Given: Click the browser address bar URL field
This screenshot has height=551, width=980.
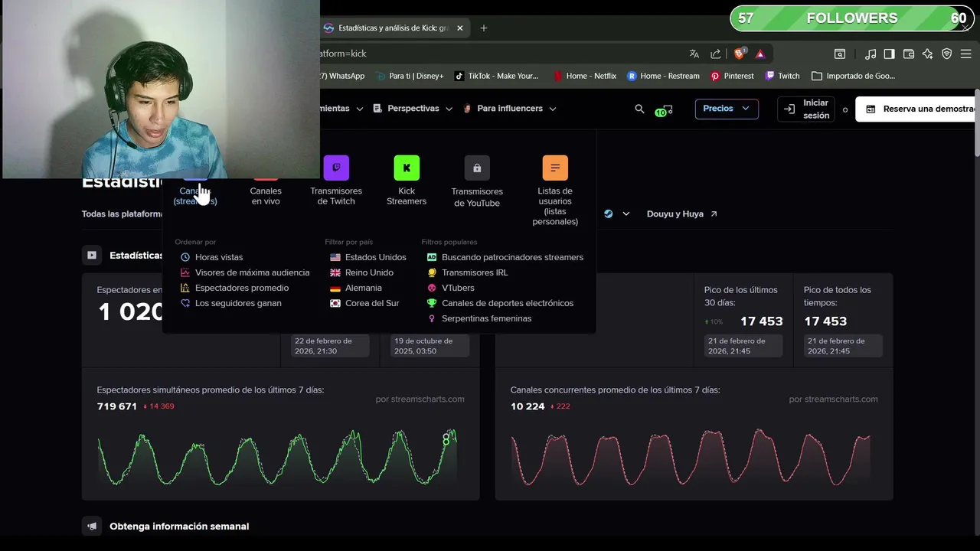Looking at the screenshot, I should [498, 54].
